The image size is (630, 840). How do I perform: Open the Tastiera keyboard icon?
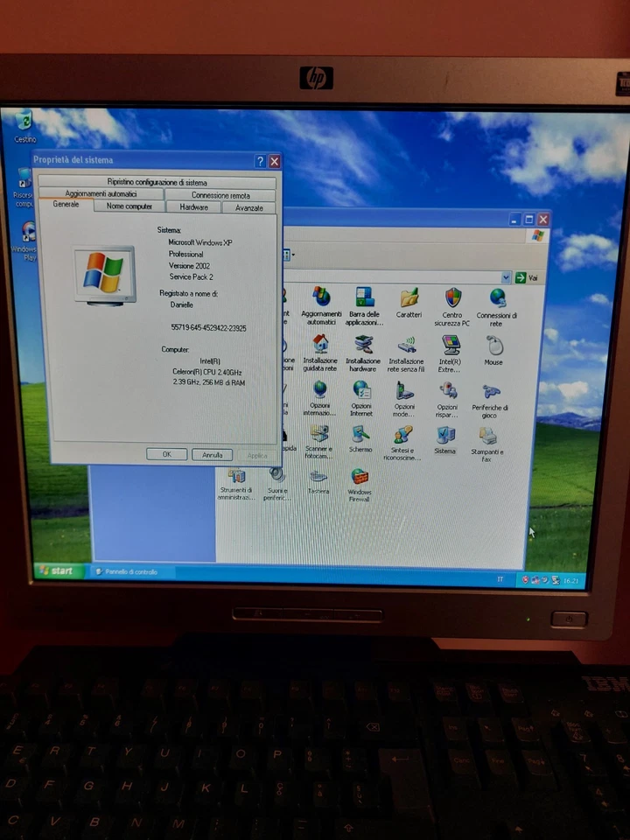(x=318, y=481)
